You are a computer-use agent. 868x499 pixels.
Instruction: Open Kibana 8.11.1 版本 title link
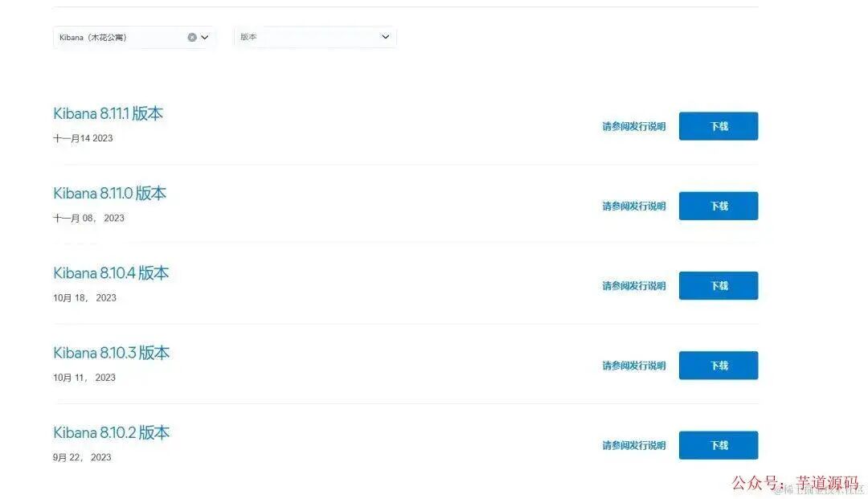(108, 113)
